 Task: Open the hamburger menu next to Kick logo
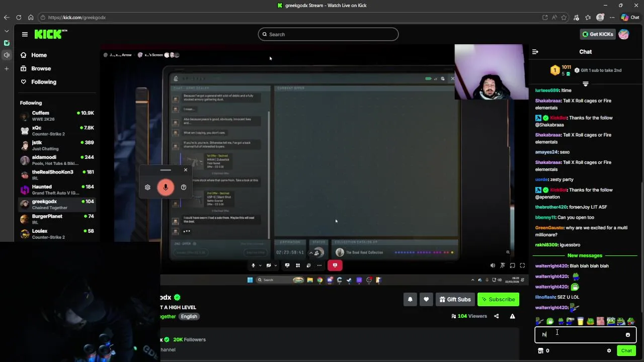25,34
